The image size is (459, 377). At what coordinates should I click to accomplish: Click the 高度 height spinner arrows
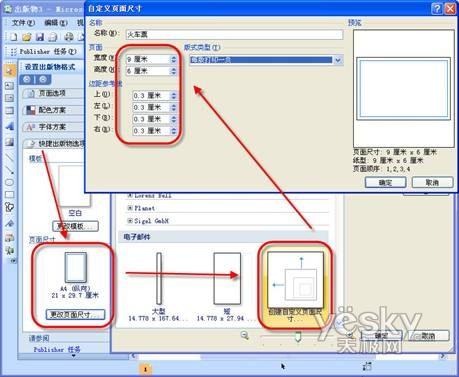(174, 71)
